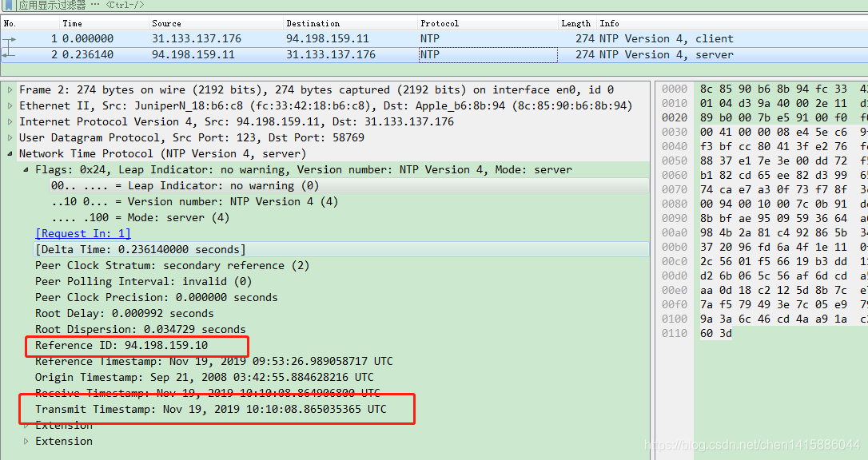Sort packets by the Time column
This screenshot has height=460, width=868.
coord(105,23)
